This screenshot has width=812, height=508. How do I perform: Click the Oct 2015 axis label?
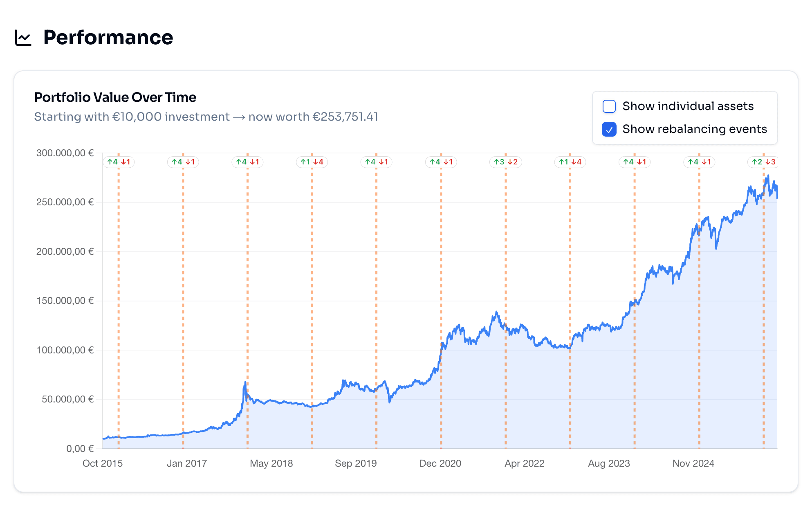coord(103,463)
